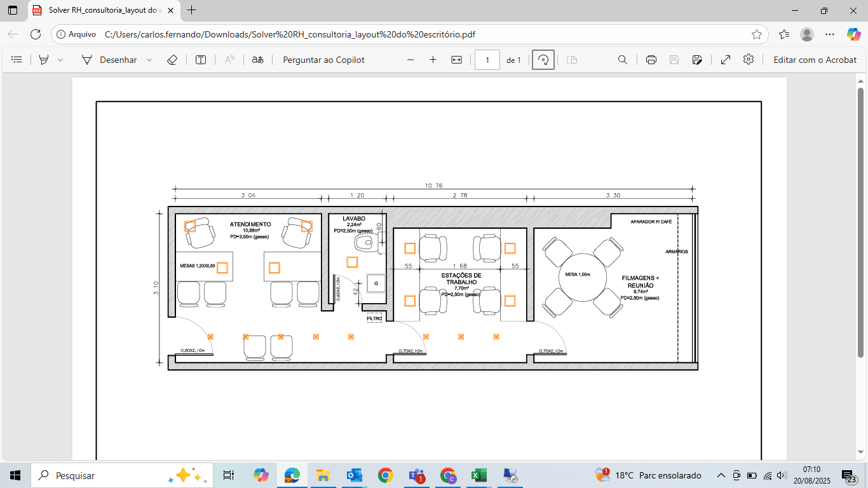
Task: Open the Edge settings and more menu
Action: coord(830,34)
